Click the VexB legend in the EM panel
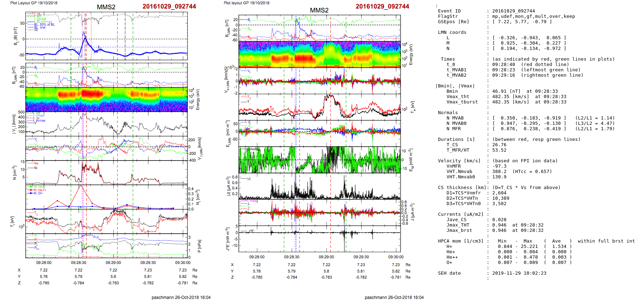The width and height of the screenshot is (644, 300). tap(252, 149)
